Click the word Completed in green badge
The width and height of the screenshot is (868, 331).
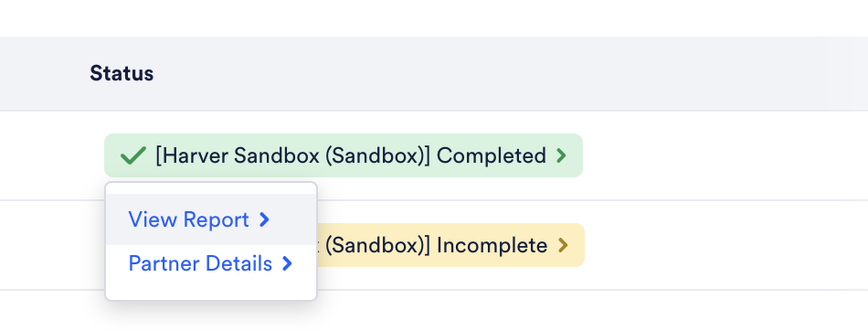pyautogui.click(x=492, y=155)
